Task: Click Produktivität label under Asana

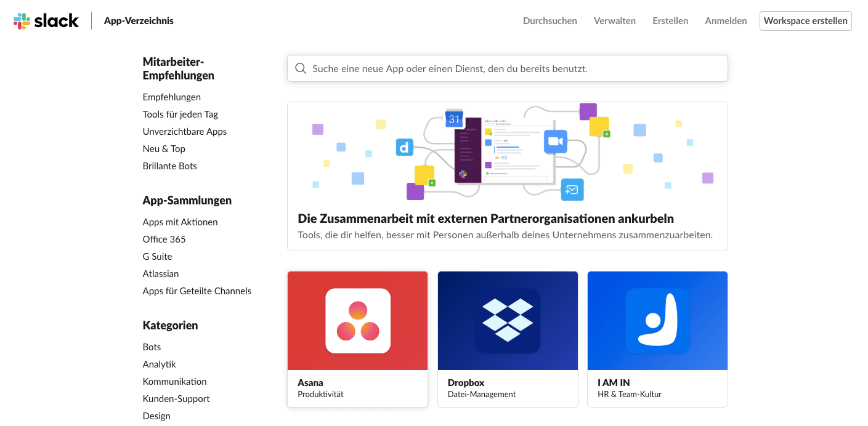Action: pos(320,394)
